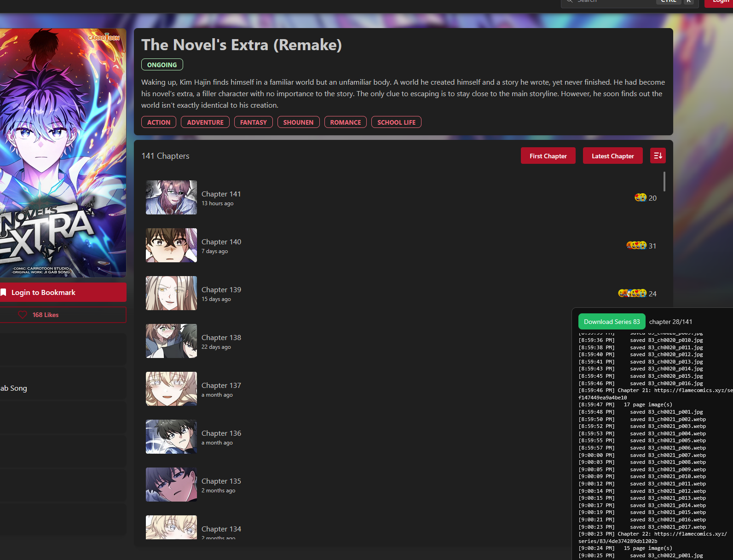
Task: Open the Chapter 141 thumbnail
Action: [171, 197]
